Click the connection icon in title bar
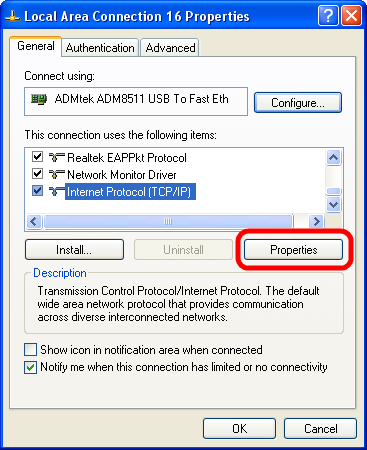This screenshot has width=367, height=450. [x=12, y=16]
